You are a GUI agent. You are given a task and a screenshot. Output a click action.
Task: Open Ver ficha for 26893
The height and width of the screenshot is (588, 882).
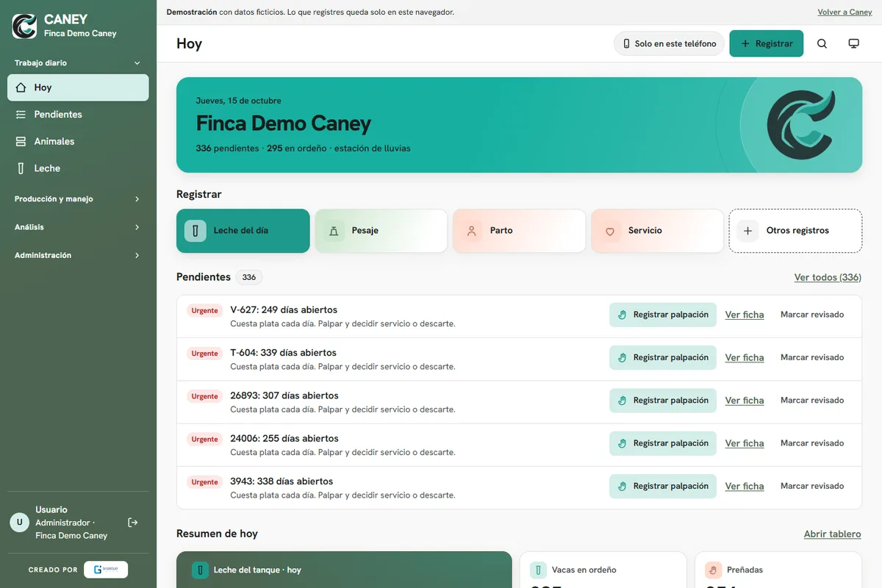[745, 401]
